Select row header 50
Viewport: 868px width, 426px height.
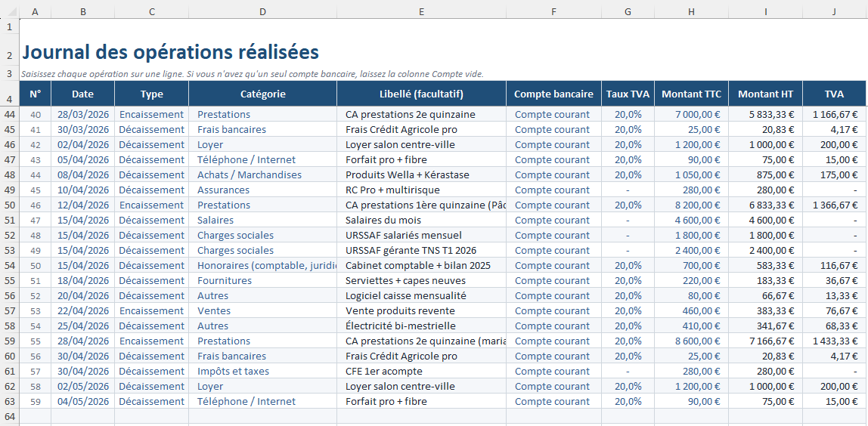point(9,205)
